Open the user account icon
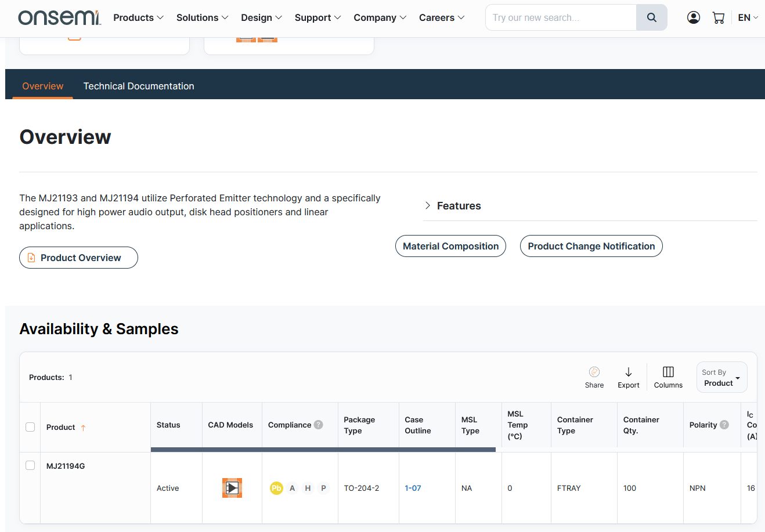Image resolution: width=765 pixels, height=532 pixels. (693, 17)
